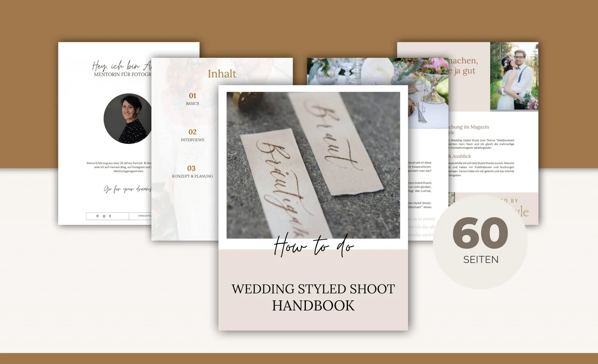Image resolution: width=598 pixels, height=364 pixels.
Task: Click the "& Ausblick" subheading
Action: pos(460,156)
